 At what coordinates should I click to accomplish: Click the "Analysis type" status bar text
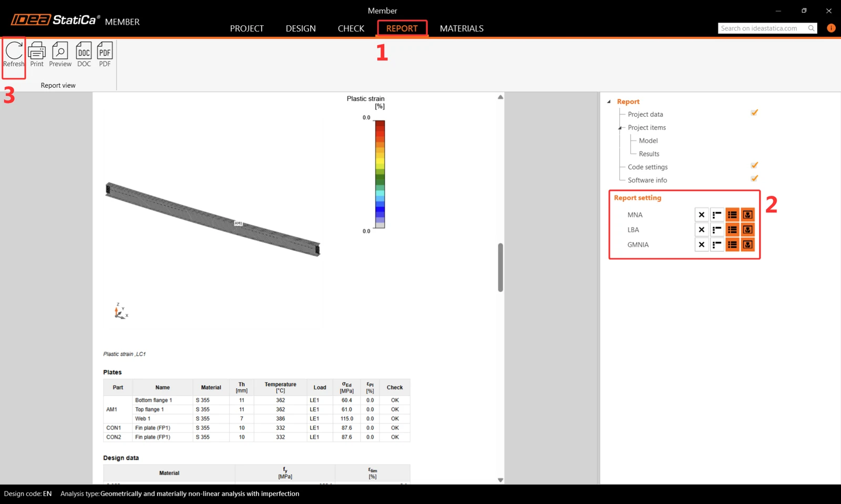pos(180,493)
